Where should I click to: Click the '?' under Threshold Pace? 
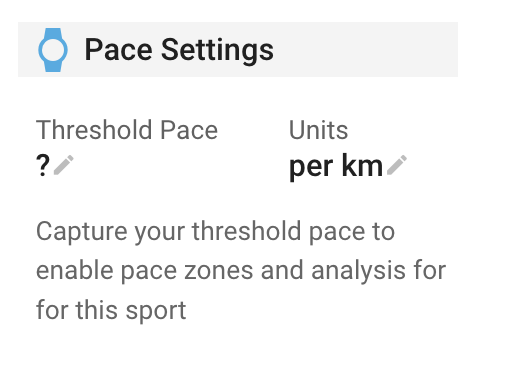point(43,166)
